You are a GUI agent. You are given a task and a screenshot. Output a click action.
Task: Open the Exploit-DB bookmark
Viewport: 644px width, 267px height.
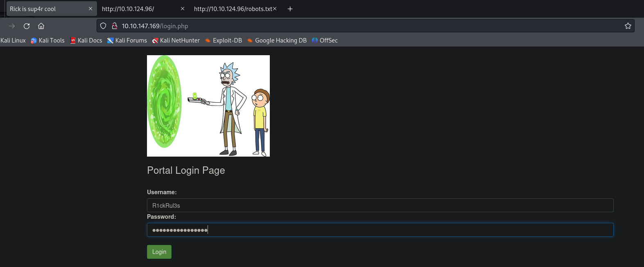point(224,40)
